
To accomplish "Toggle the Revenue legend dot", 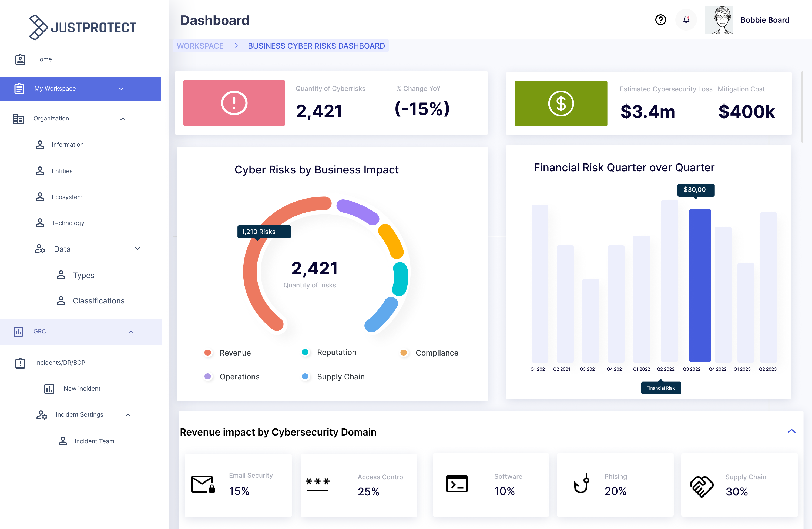I will (207, 353).
